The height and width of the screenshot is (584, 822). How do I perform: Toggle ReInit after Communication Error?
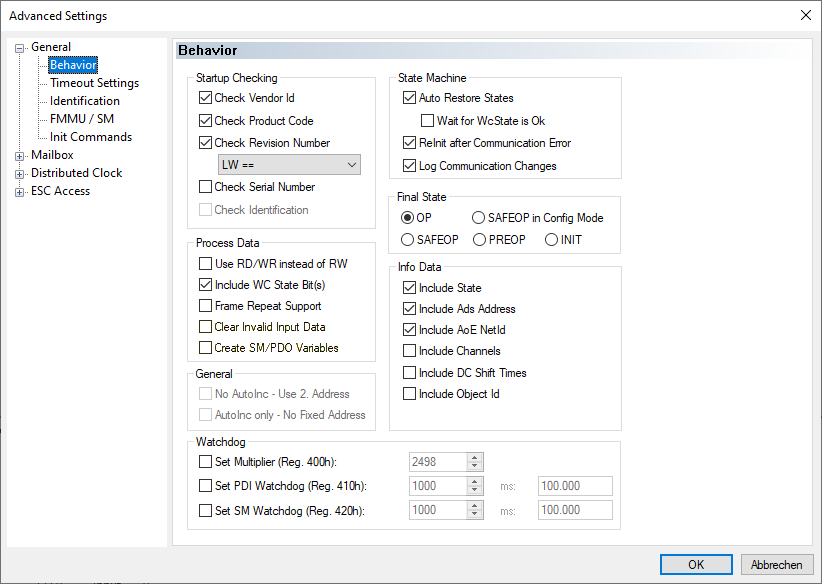pos(409,143)
